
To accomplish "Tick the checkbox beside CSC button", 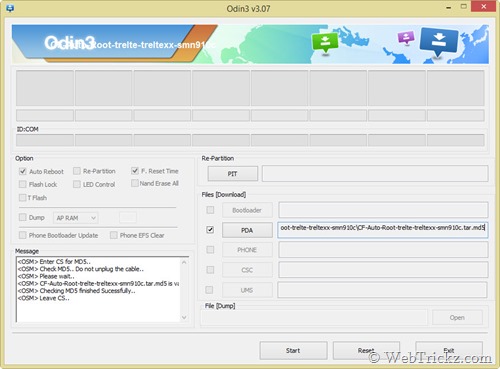I will (x=210, y=269).
